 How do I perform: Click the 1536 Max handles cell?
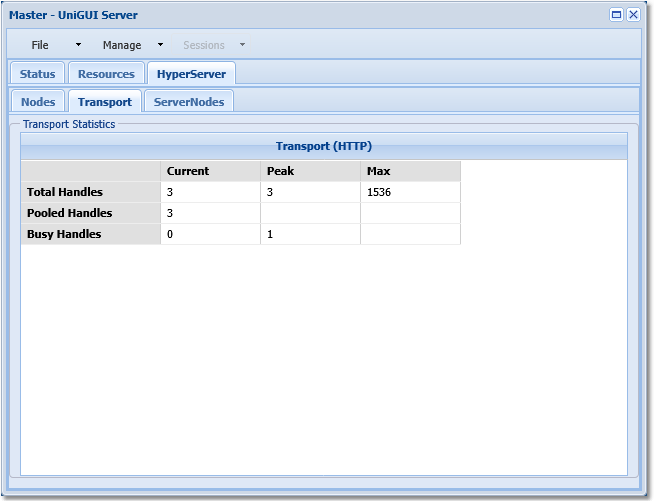tap(410, 192)
